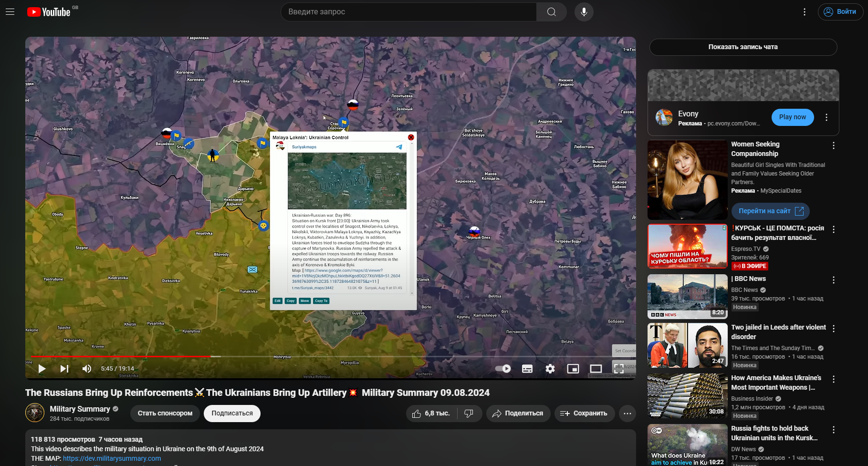The width and height of the screenshot is (868, 466).
Task: Click the Edit button in map popup
Action: 277,301
